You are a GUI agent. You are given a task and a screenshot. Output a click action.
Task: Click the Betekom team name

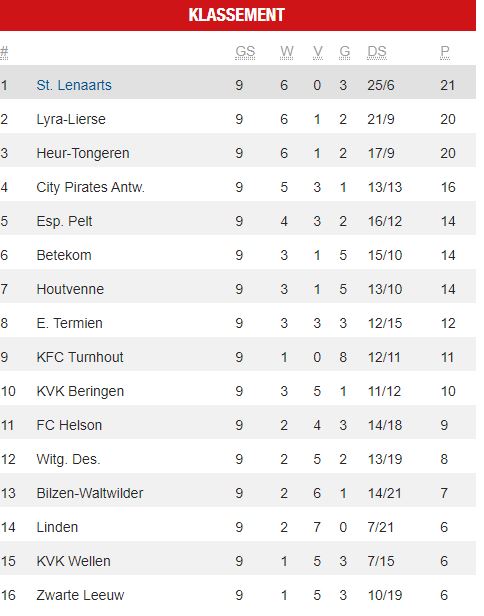[64, 255]
